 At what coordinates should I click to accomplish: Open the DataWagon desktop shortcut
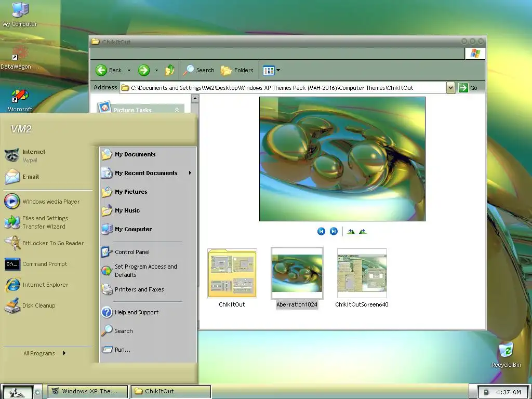pyautogui.click(x=20, y=58)
